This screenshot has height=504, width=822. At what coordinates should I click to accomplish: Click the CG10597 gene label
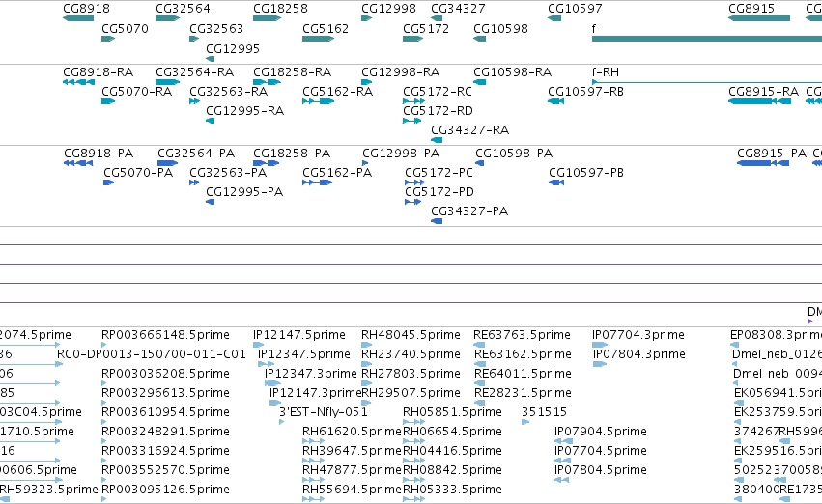pos(575,9)
